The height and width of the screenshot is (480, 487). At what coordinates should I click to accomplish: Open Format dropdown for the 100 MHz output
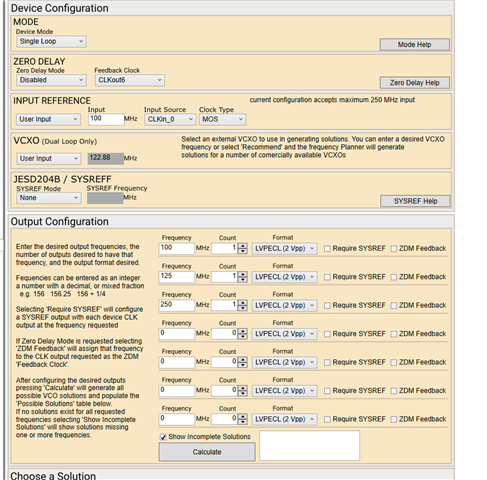[284, 249]
